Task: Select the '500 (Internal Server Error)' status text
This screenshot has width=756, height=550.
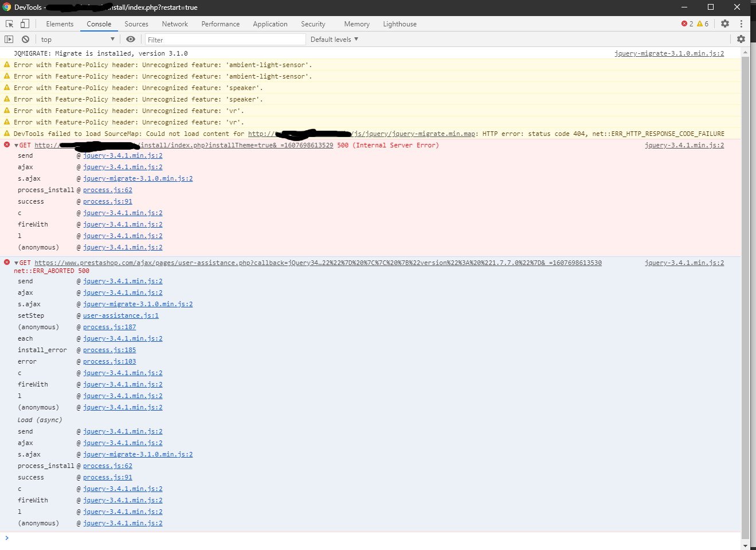Action: (x=388, y=145)
